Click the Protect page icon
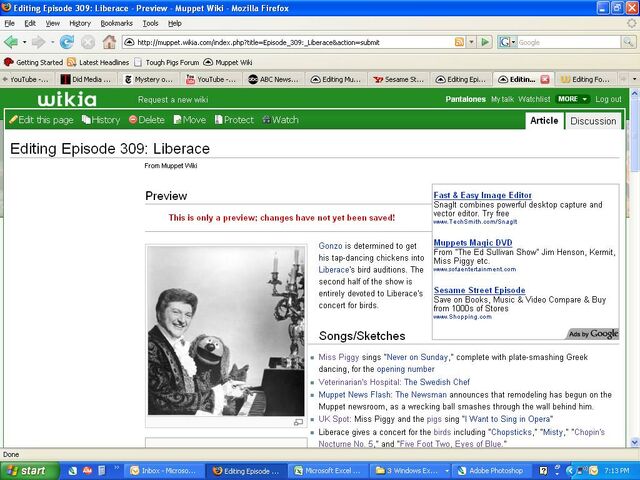The height and width of the screenshot is (480, 640). click(219, 120)
